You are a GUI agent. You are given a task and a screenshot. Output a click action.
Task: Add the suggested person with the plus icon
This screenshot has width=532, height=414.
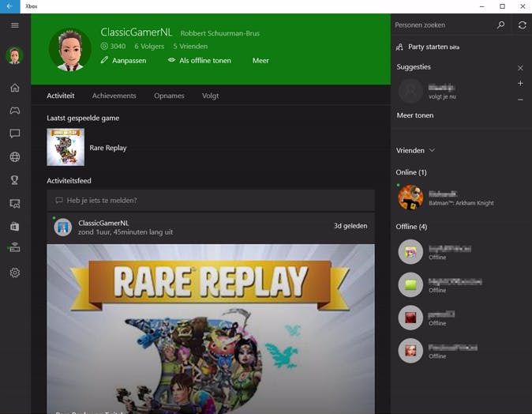pos(520,83)
